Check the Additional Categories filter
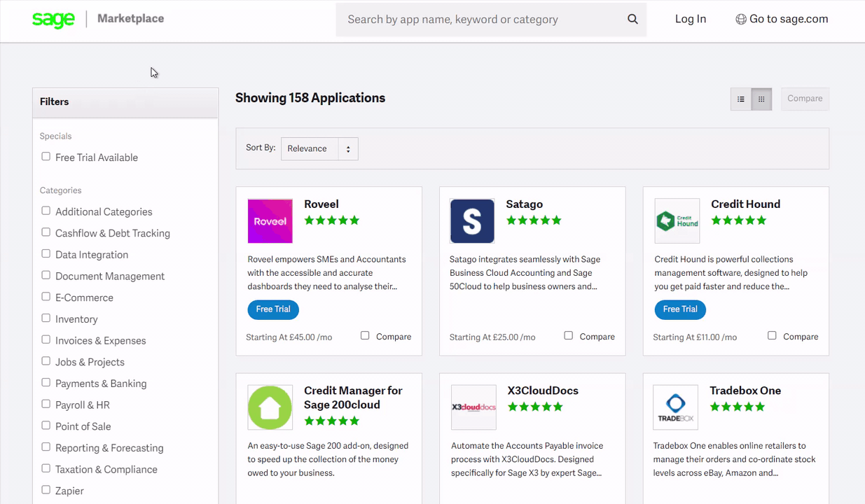Viewport: 865px width, 504px height. [x=46, y=211]
